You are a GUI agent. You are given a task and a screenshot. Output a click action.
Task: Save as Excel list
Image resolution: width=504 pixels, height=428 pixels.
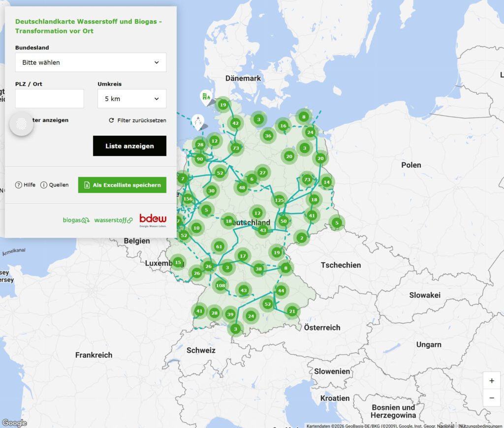click(122, 185)
